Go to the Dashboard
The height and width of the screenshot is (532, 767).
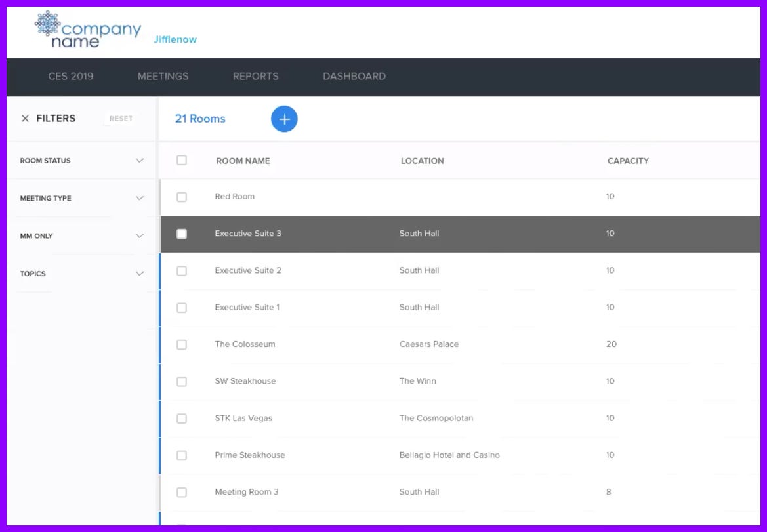tap(354, 76)
